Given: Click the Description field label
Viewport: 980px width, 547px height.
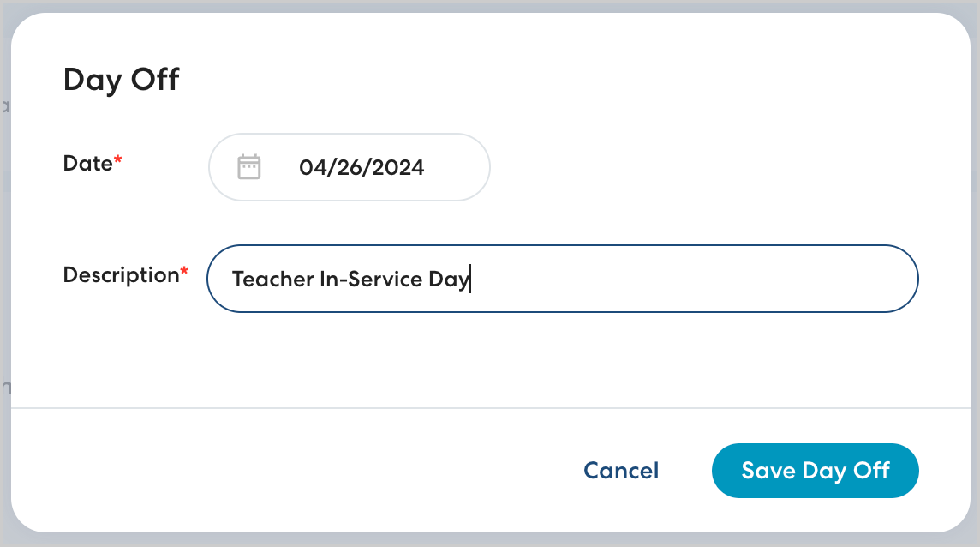Looking at the screenshot, I should (x=120, y=275).
